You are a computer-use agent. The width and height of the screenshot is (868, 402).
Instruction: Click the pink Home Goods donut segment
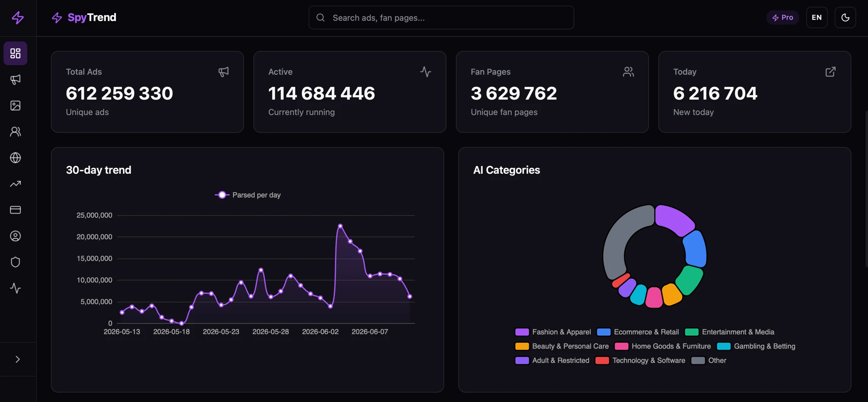pyautogui.click(x=654, y=298)
